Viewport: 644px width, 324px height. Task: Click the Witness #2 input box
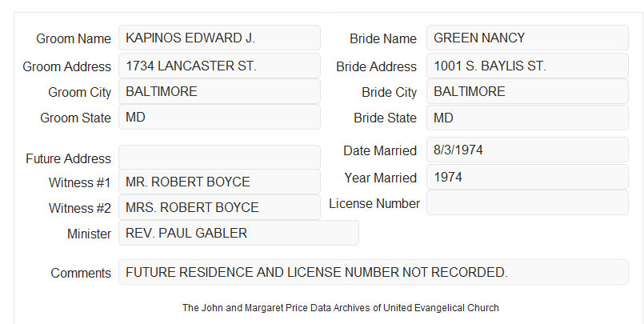219,207
